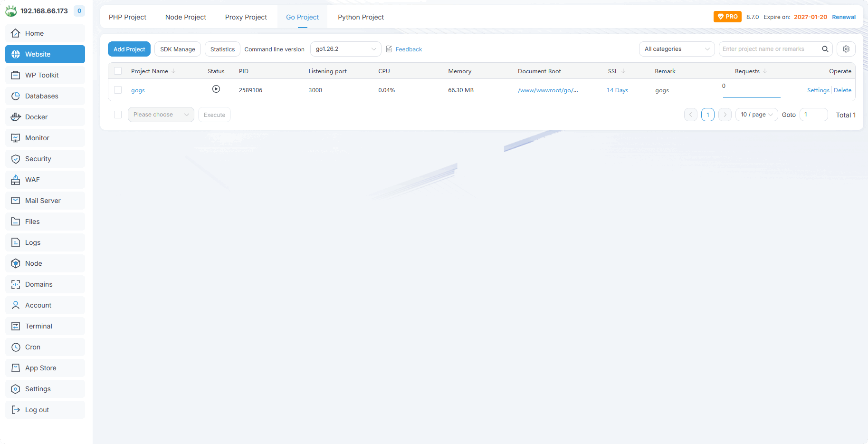The height and width of the screenshot is (444, 868).
Task: Switch to Python Project tab
Action: click(x=361, y=17)
